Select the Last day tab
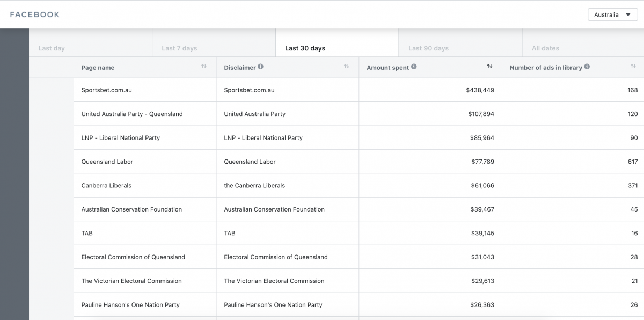644x320 pixels. pos(52,48)
